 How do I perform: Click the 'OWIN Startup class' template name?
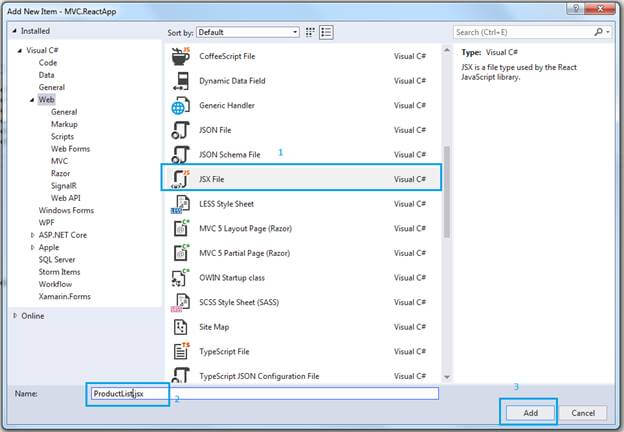tap(232, 278)
